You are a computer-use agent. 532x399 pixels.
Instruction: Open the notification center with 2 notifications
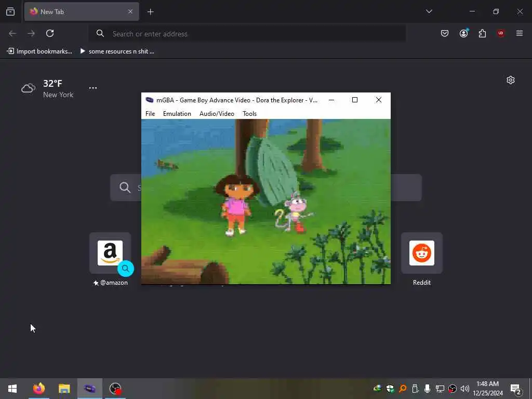(x=515, y=389)
